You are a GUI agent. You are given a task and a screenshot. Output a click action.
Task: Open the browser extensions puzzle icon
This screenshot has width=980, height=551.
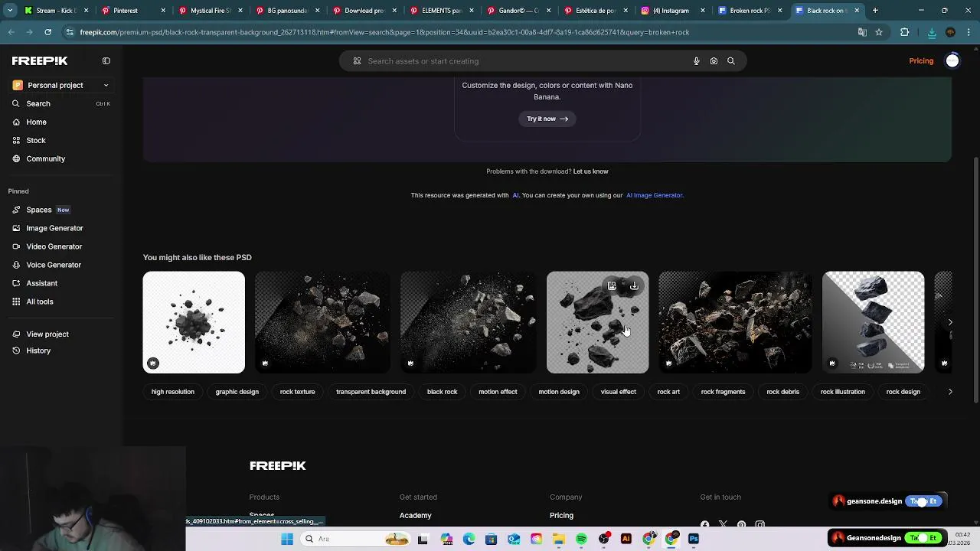pyautogui.click(x=905, y=32)
